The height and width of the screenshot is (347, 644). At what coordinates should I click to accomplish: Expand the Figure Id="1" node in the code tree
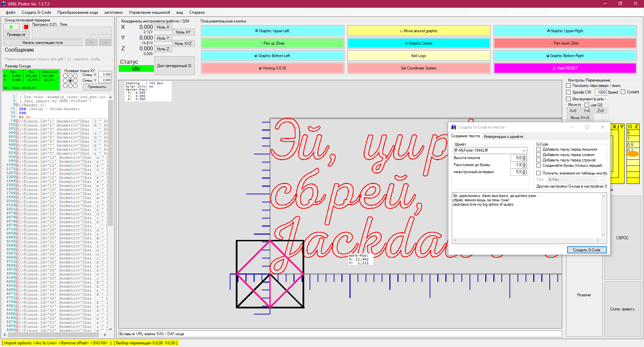[17, 121]
